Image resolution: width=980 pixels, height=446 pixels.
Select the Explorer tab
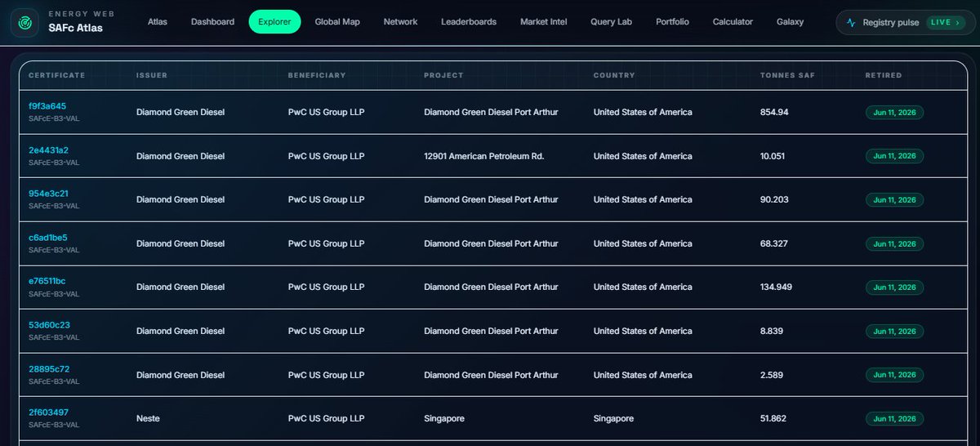tap(274, 22)
